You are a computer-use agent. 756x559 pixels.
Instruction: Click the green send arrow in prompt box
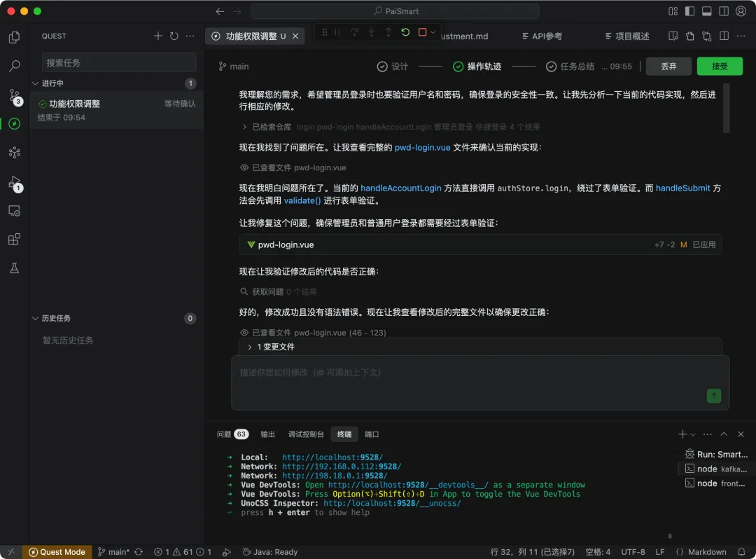713,396
